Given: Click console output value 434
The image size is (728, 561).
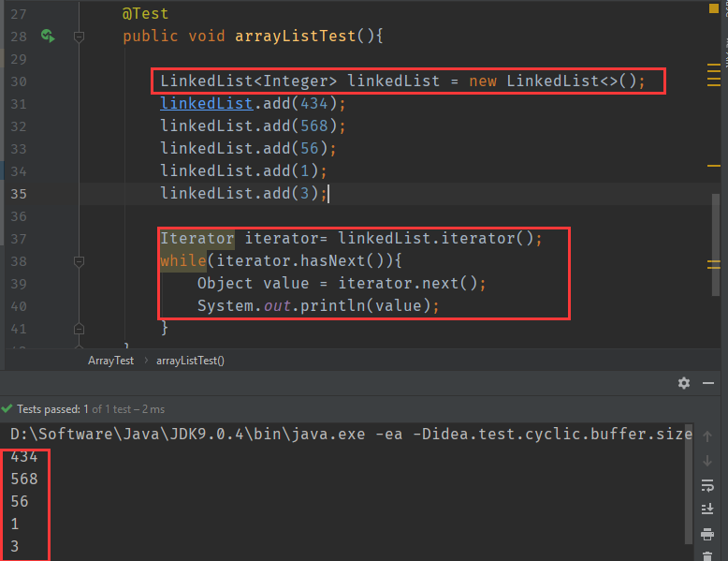Looking at the screenshot, I should 24,456.
